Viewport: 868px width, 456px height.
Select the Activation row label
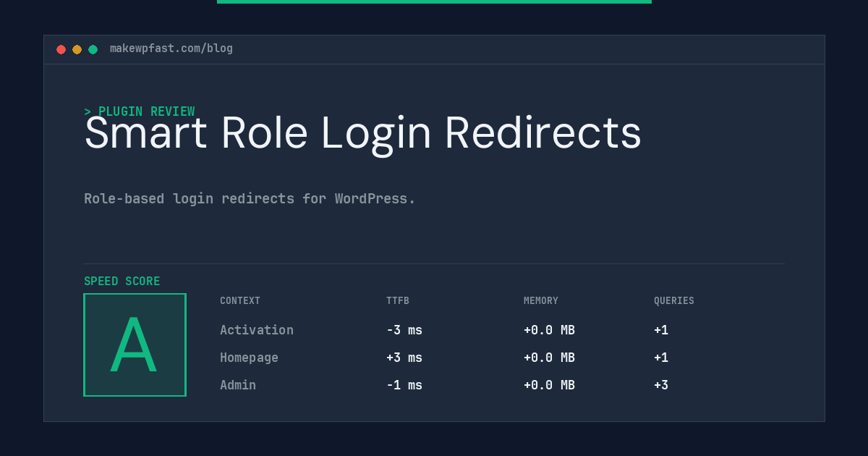click(x=257, y=330)
